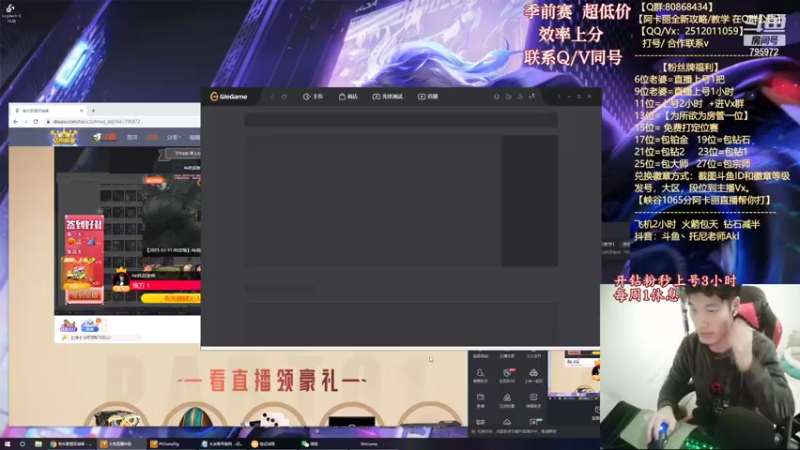Go back in WeGame navigation

tap(272, 96)
